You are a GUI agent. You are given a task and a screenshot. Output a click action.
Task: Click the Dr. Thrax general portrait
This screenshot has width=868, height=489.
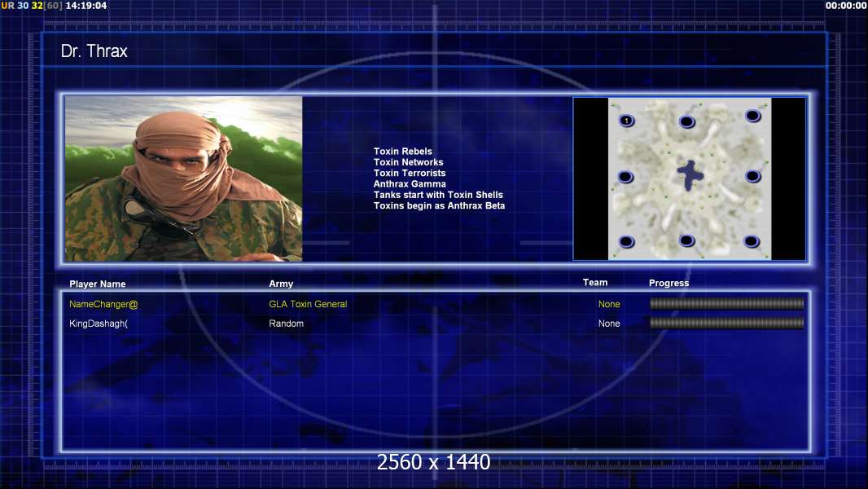[184, 178]
